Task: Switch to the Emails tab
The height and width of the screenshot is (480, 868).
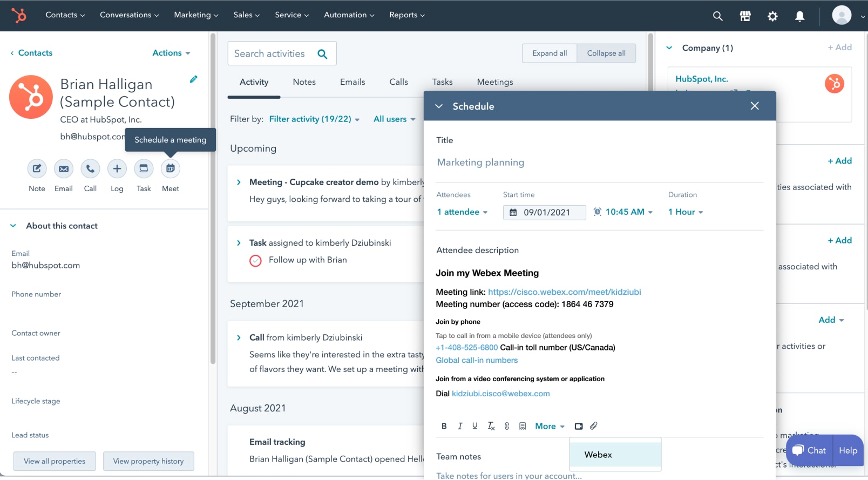Action: [x=352, y=82]
